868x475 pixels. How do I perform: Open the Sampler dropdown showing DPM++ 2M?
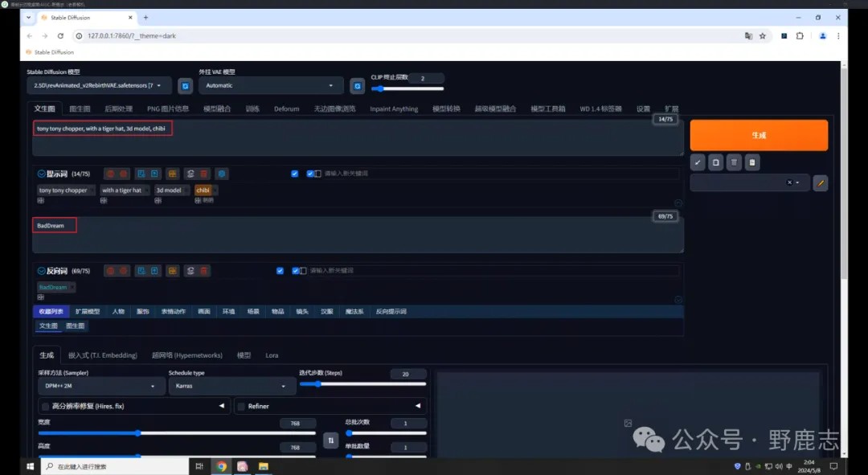click(x=100, y=386)
